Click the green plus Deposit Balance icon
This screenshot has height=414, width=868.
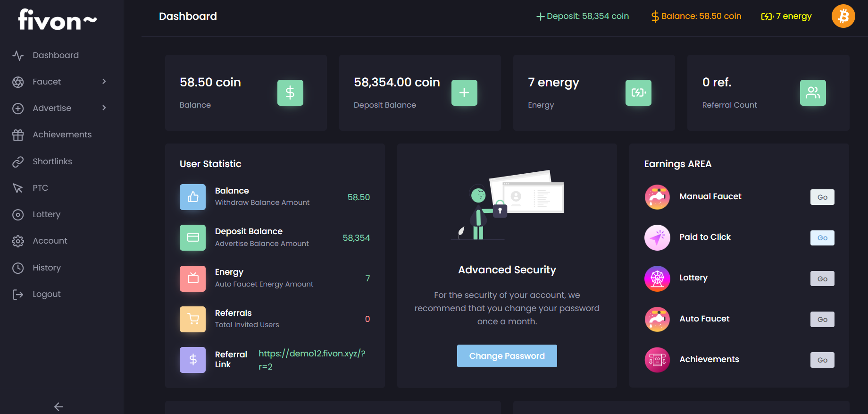[464, 93]
